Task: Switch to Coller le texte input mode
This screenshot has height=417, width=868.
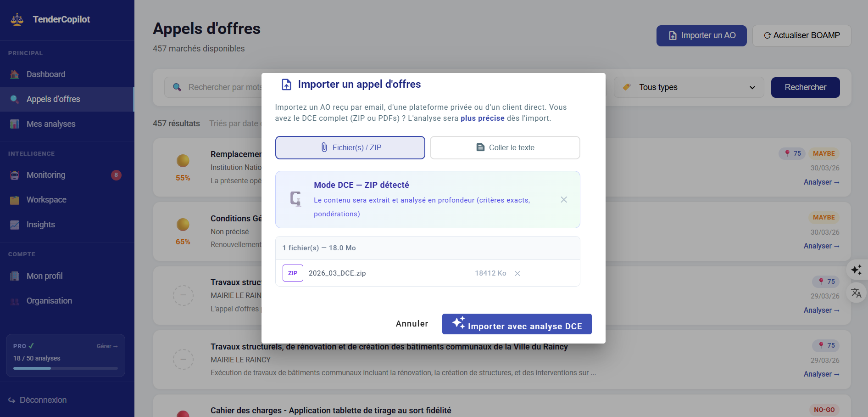Action: coord(505,147)
